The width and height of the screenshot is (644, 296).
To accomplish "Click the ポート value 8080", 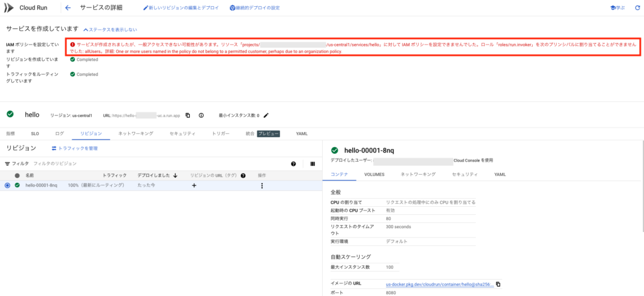I will 391,293.
